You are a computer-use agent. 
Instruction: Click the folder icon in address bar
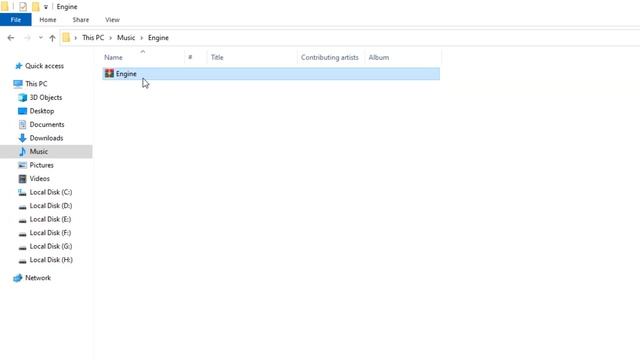click(x=66, y=38)
